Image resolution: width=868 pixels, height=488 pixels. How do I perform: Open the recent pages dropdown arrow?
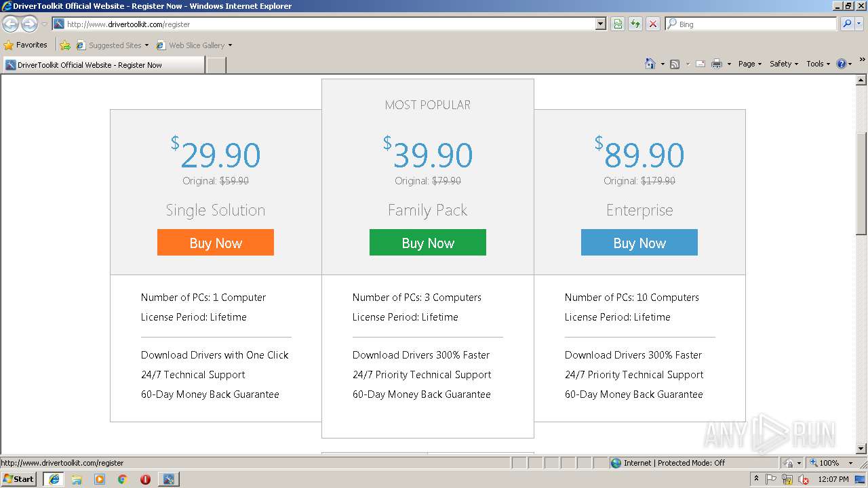(44, 24)
